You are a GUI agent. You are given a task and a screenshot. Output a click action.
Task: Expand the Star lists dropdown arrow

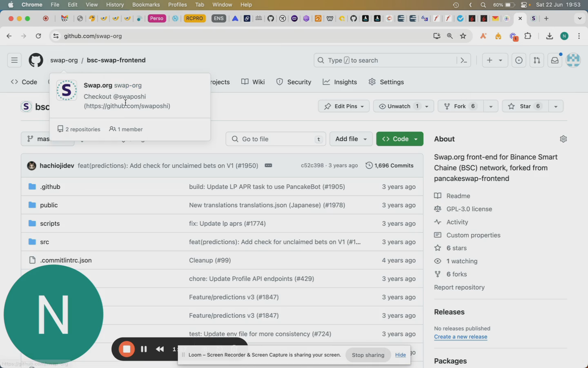tap(556, 106)
